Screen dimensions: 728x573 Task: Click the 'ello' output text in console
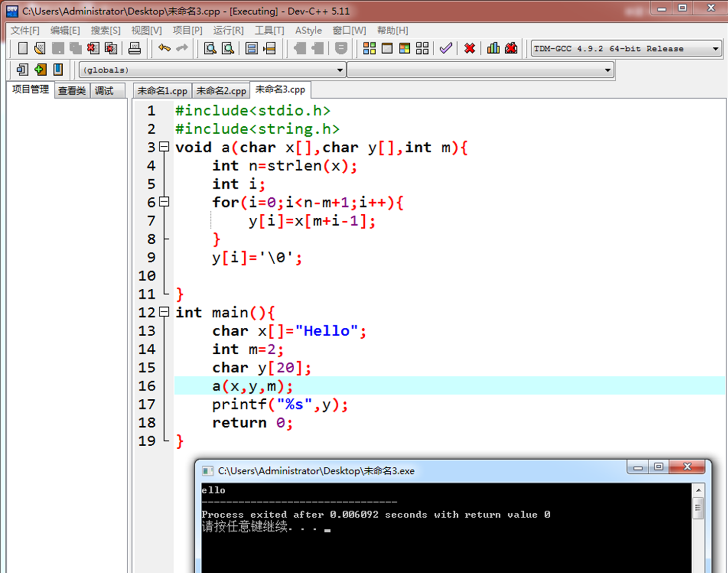click(x=213, y=490)
